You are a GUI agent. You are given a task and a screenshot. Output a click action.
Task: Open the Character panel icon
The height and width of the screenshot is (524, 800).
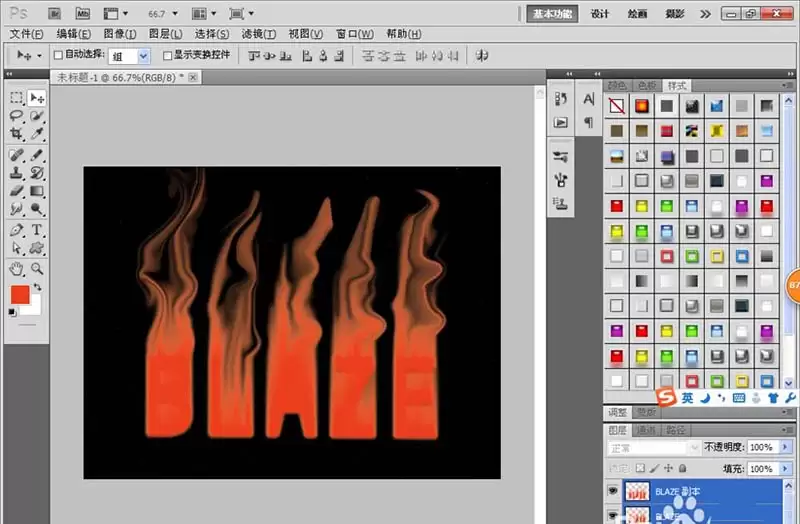(x=588, y=99)
